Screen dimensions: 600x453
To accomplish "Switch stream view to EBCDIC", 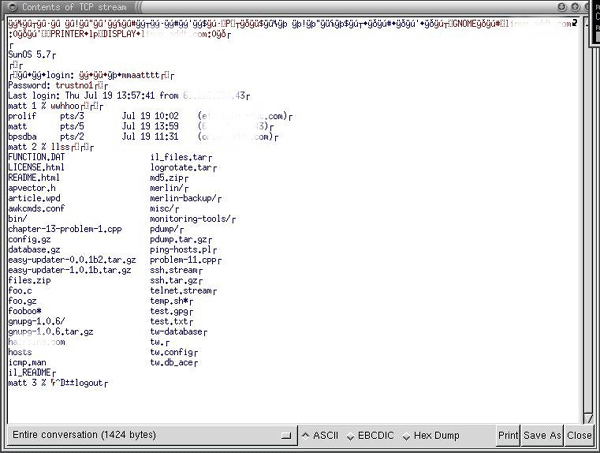I will pos(370,436).
